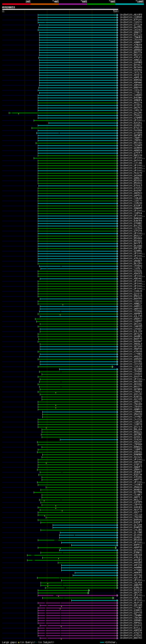Select the UniRef100_Q109B8 label
This screenshot has width=146, height=644.
click(x=131, y=369)
